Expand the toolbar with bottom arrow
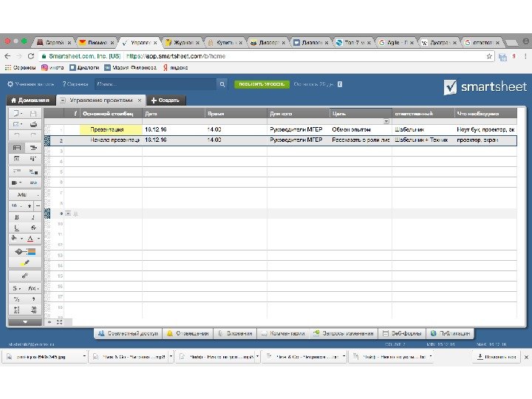Image resolution: width=532 pixels, height=399 pixels. [25, 321]
